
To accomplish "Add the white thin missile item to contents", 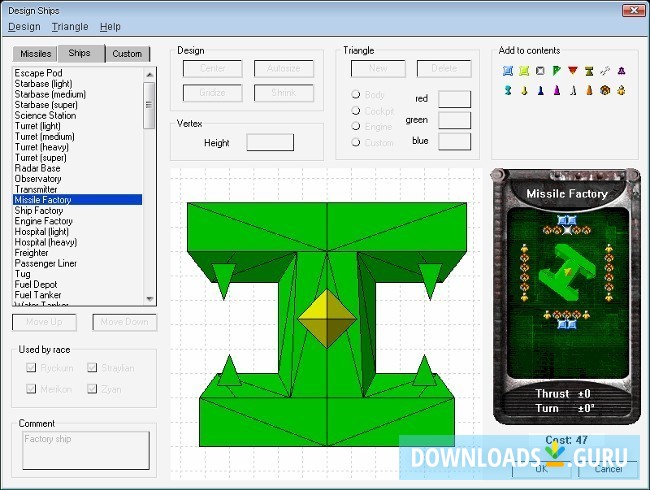I will [x=573, y=90].
